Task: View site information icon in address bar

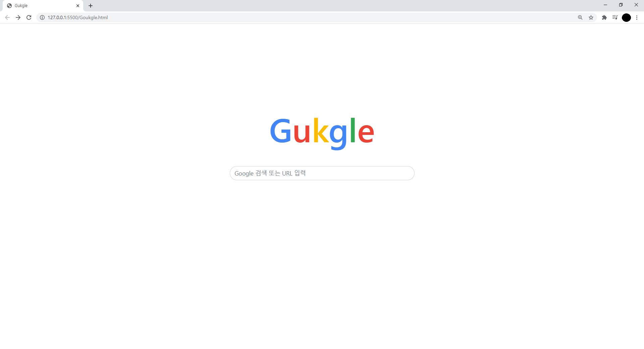Action: (x=42, y=17)
